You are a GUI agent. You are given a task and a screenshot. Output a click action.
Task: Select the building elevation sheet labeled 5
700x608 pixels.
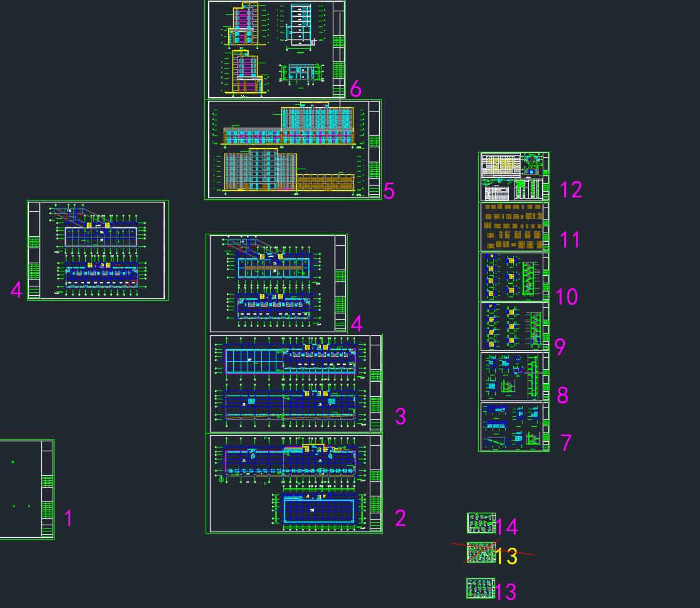(x=293, y=150)
